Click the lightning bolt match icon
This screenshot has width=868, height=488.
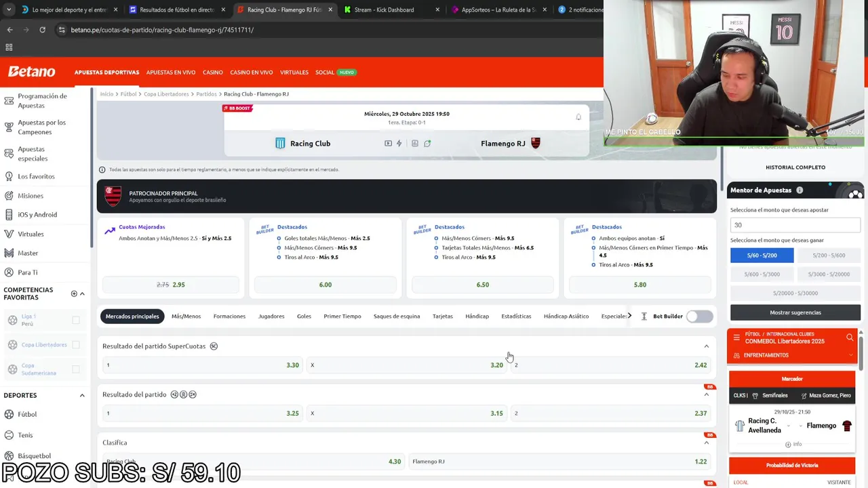pyautogui.click(x=399, y=144)
